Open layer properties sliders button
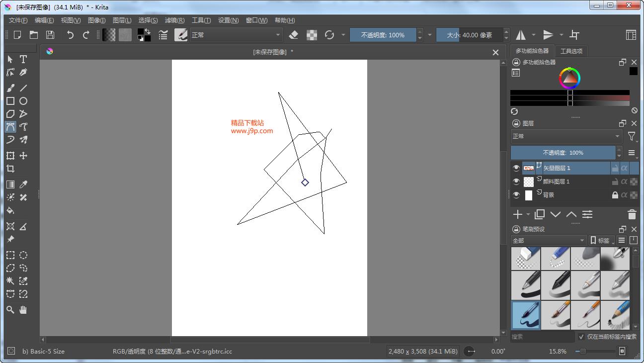Screen dimensions: 644x363 587,214
